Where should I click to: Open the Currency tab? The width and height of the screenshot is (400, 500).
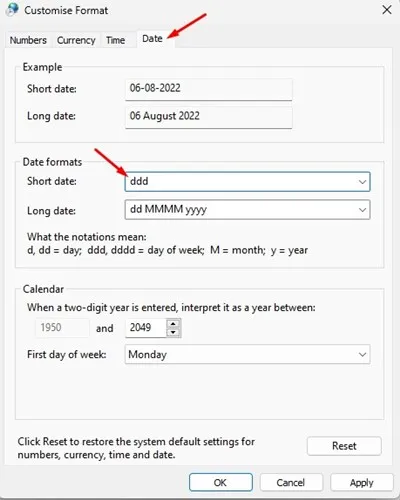click(x=76, y=40)
